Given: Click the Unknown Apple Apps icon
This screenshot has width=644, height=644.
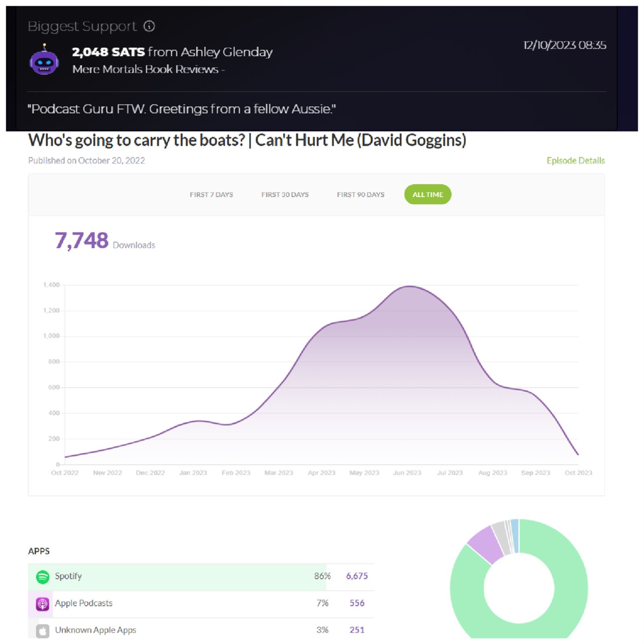Looking at the screenshot, I should pyautogui.click(x=43, y=631).
